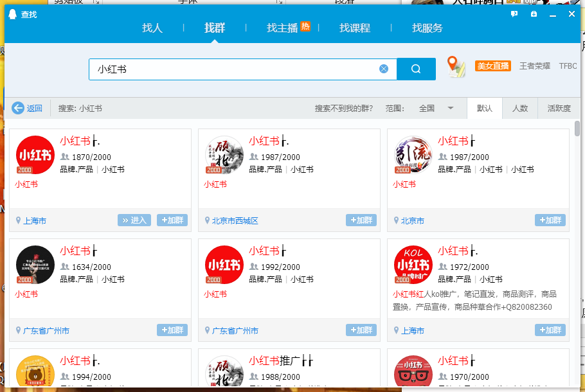
Task: Sort results by 默认
Action: pyautogui.click(x=485, y=108)
